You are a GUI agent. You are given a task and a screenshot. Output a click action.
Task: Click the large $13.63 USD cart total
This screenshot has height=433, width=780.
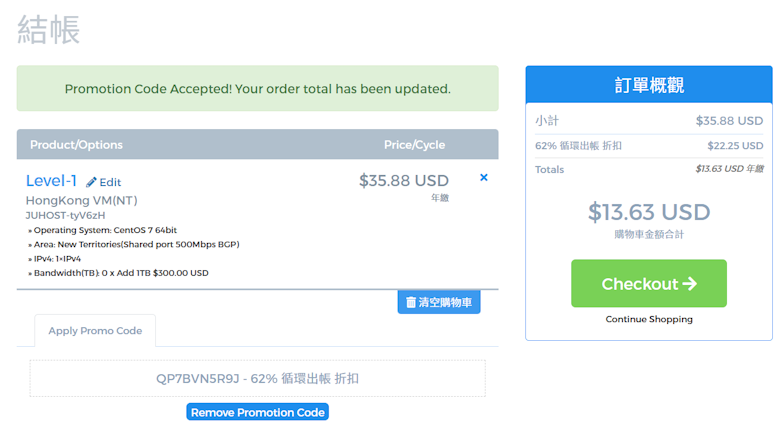tap(649, 212)
